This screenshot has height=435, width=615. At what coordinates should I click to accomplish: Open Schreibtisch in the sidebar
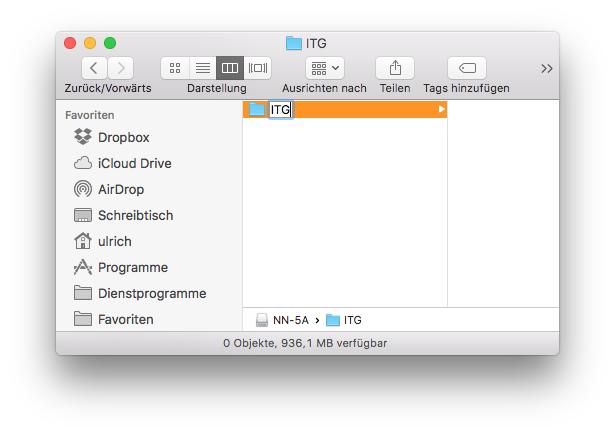[124, 215]
